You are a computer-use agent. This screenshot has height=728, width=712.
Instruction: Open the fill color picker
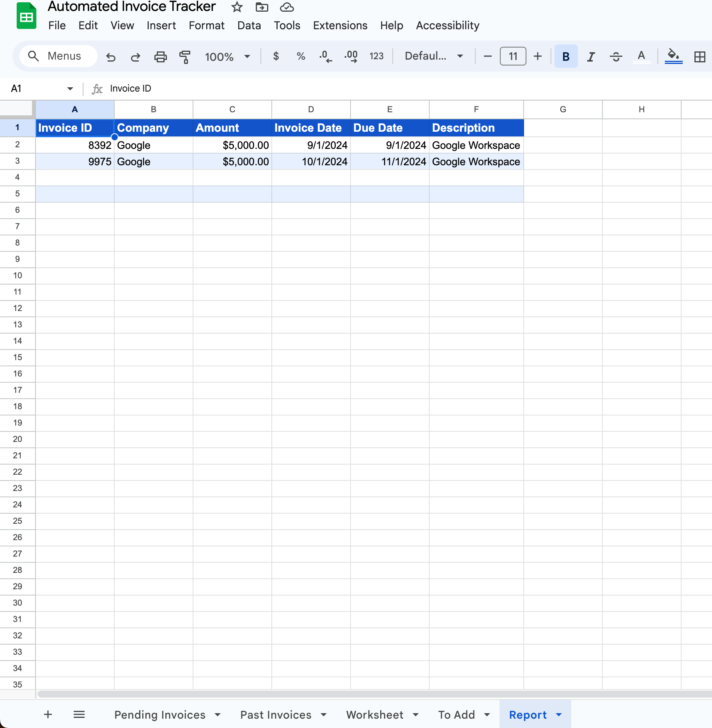[673, 56]
